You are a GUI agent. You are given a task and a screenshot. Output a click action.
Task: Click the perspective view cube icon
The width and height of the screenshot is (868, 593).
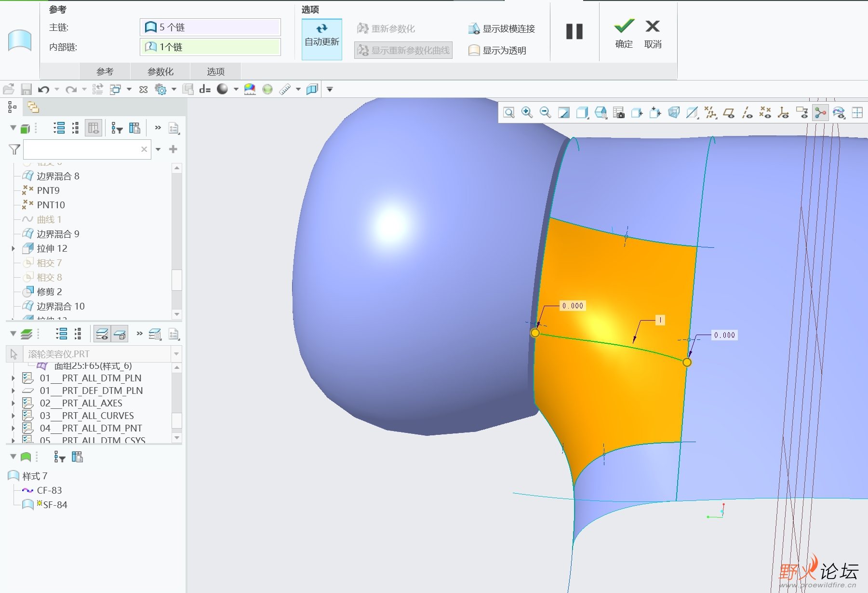[674, 113]
